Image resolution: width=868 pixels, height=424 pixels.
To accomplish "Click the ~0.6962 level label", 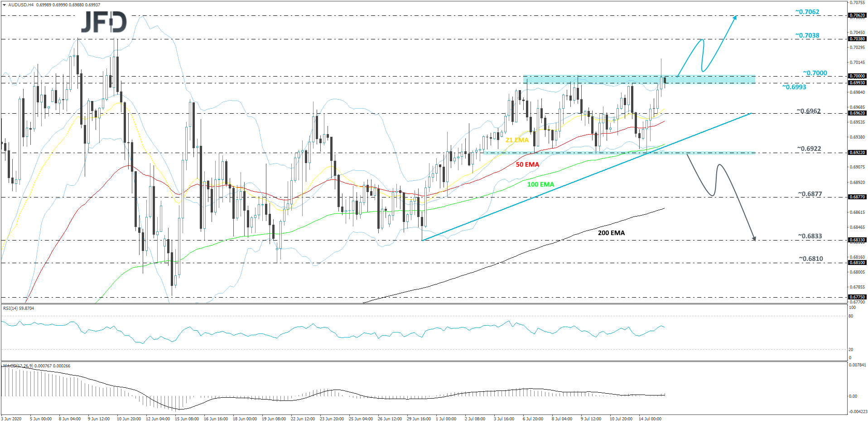I will coord(809,111).
